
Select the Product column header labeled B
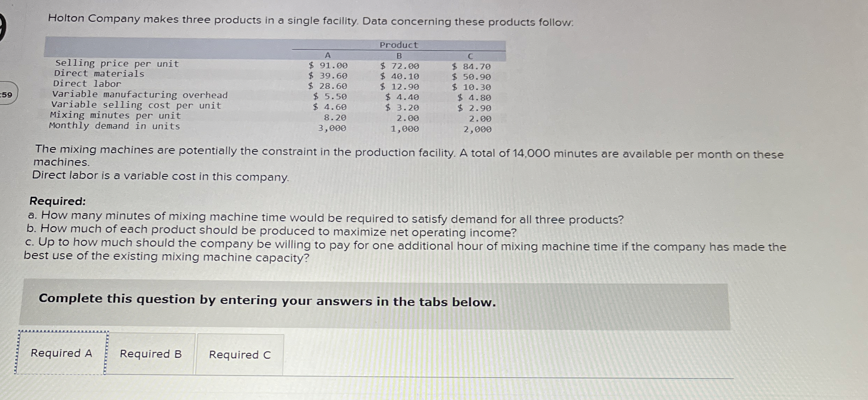[x=399, y=55]
